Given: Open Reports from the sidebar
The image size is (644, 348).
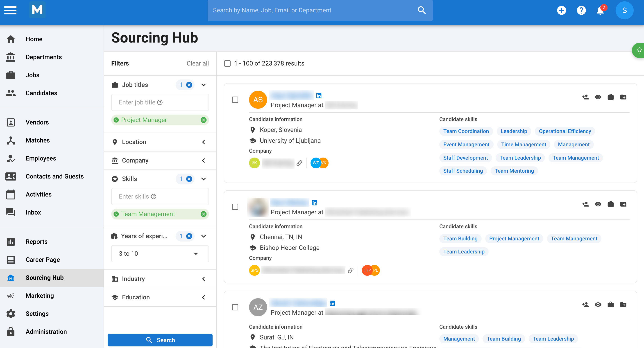Looking at the screenshot, I should click(36, 242).
